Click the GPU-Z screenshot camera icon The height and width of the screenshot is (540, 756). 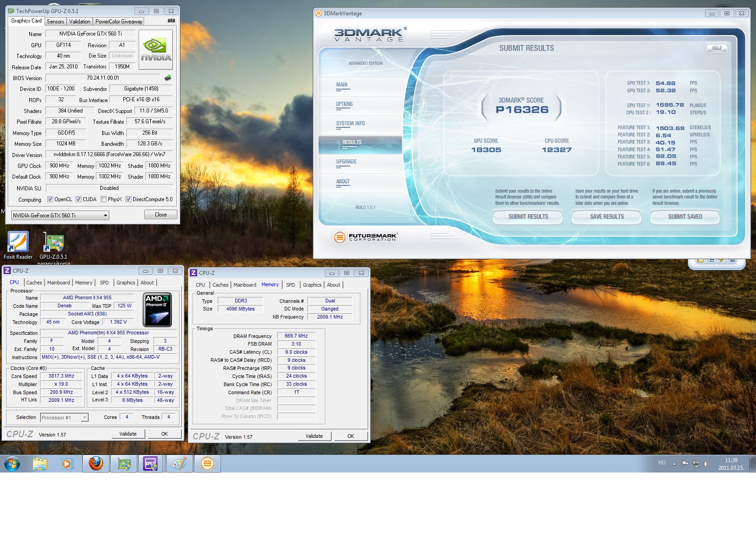point(171,21)
